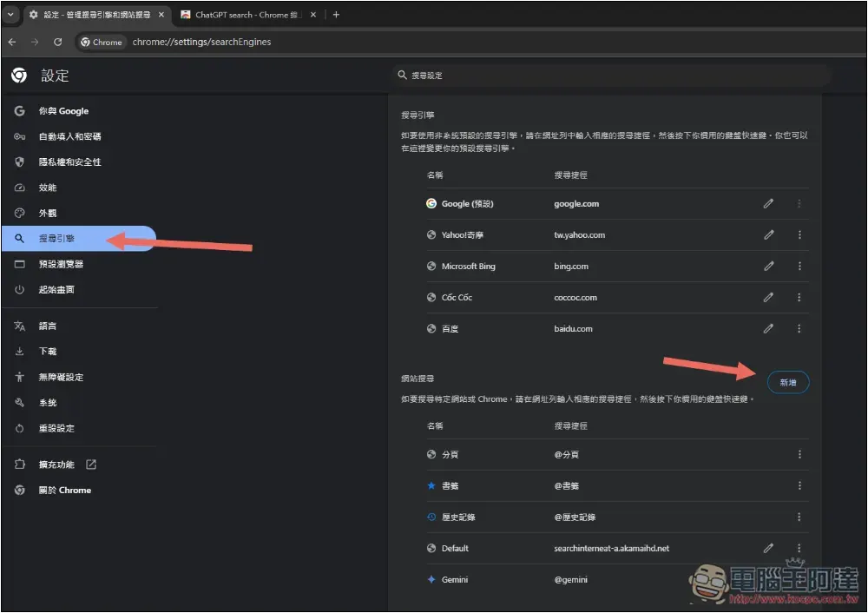The image size is (868, 613).
Task: Open more actions for 歷史記錄 row
Action: (799, 517)
